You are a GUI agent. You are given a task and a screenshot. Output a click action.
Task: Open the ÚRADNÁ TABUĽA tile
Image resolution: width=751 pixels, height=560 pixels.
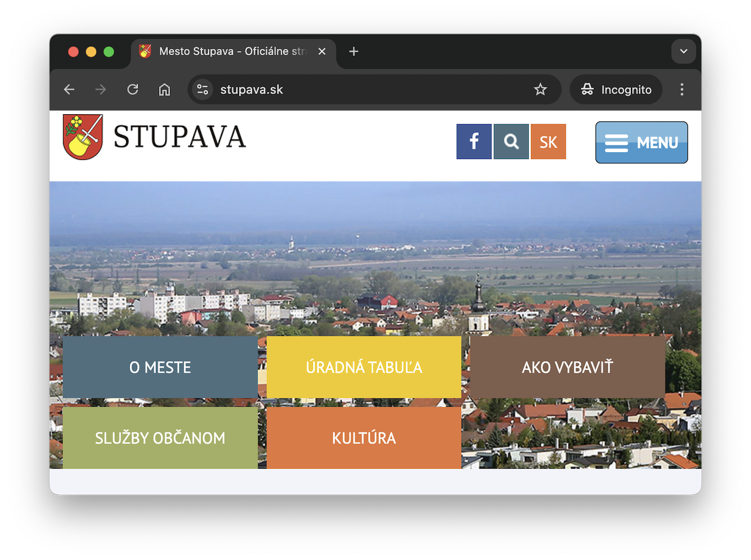364,367
